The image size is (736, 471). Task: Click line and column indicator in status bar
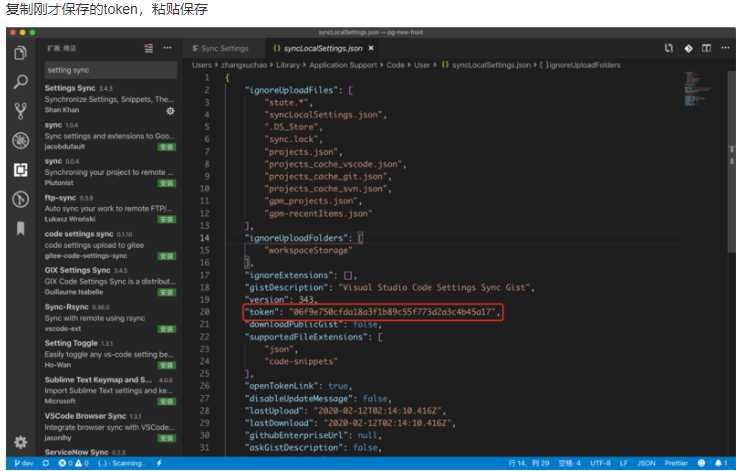(x=529, y=463)
